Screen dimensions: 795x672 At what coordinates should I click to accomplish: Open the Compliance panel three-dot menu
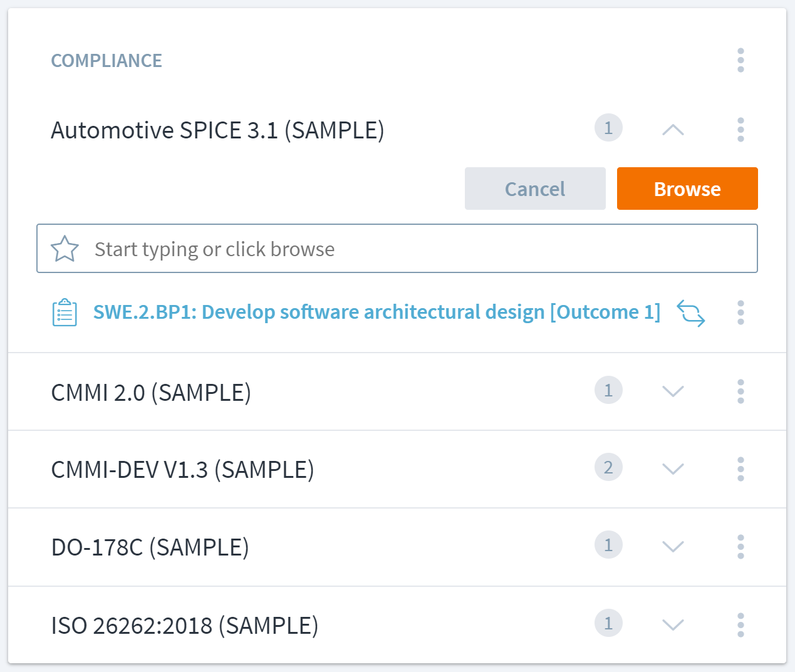740,60
